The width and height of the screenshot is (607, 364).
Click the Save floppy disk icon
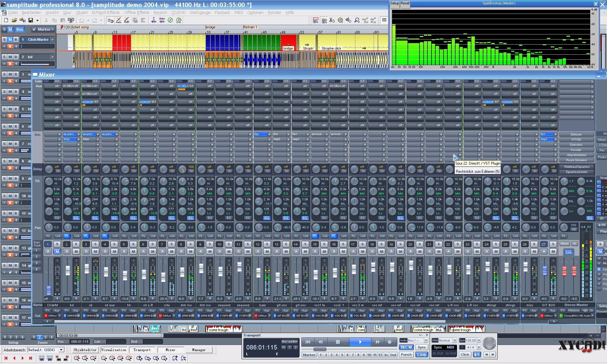coord(31,21)
